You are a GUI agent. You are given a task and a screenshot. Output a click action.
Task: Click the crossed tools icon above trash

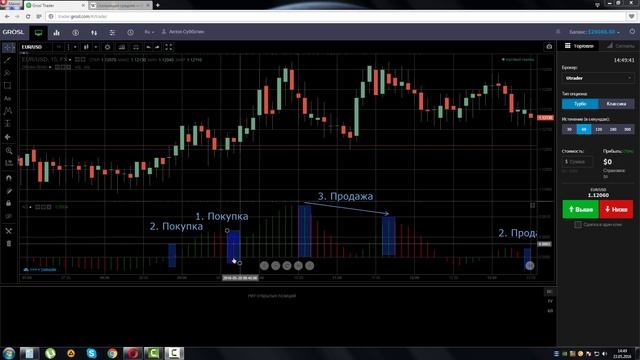coord(9,231)
